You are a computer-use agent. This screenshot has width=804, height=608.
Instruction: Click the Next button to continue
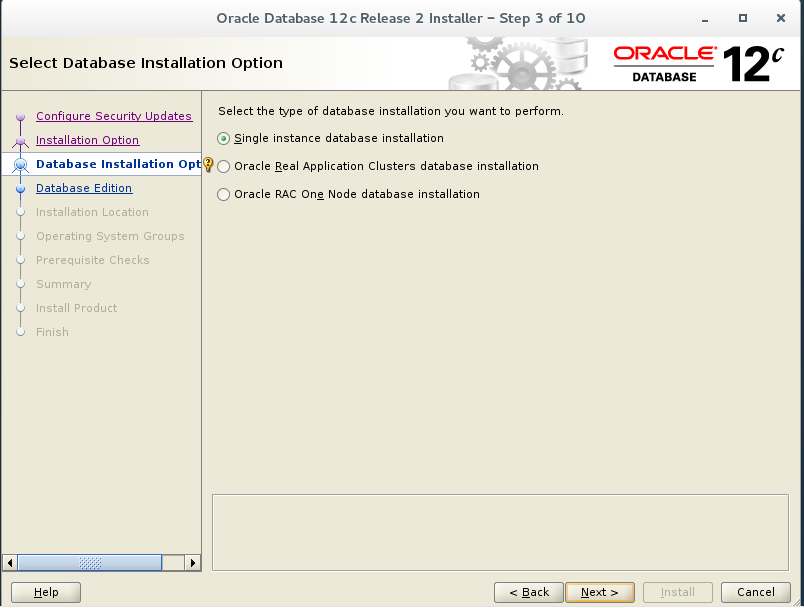[x=599, y=592]
